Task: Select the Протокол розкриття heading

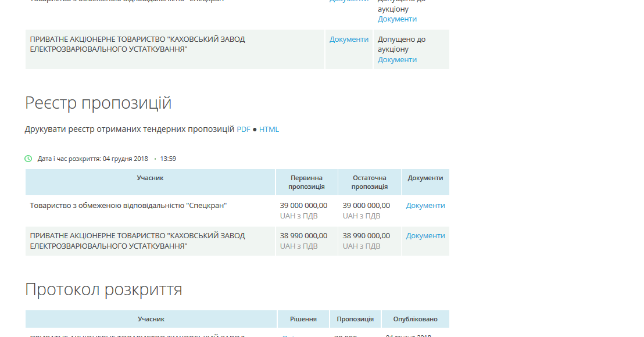Action: (x=103, y=290)
